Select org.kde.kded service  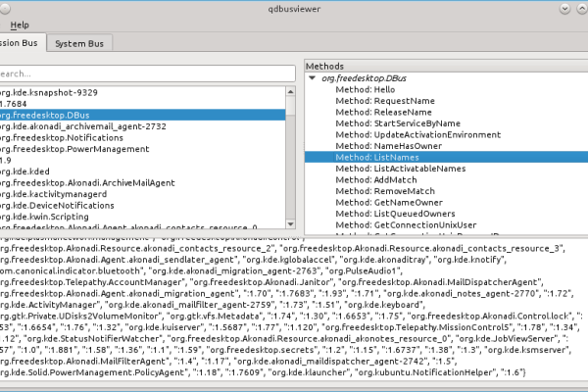[x=142, y=171]
